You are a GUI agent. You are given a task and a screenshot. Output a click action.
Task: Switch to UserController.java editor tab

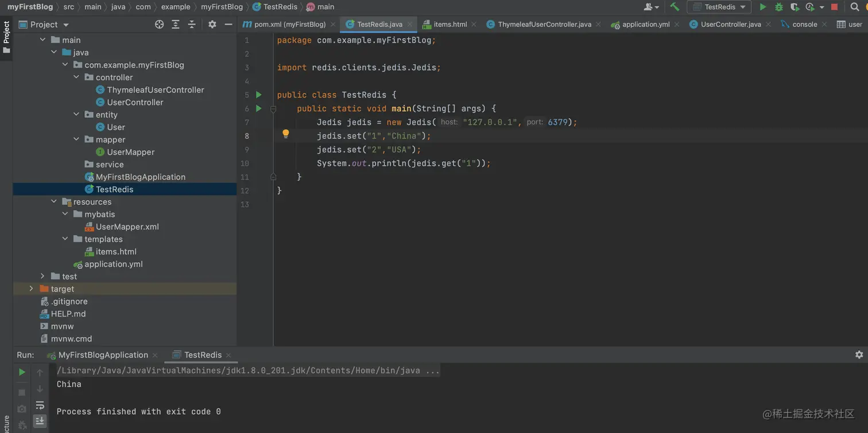730,25
